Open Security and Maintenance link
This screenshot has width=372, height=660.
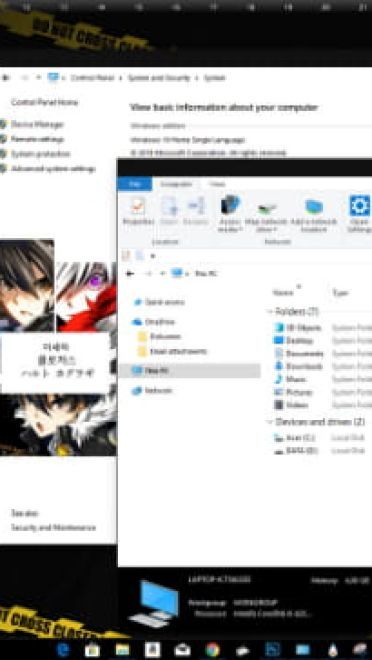click(x=53, y=527)
